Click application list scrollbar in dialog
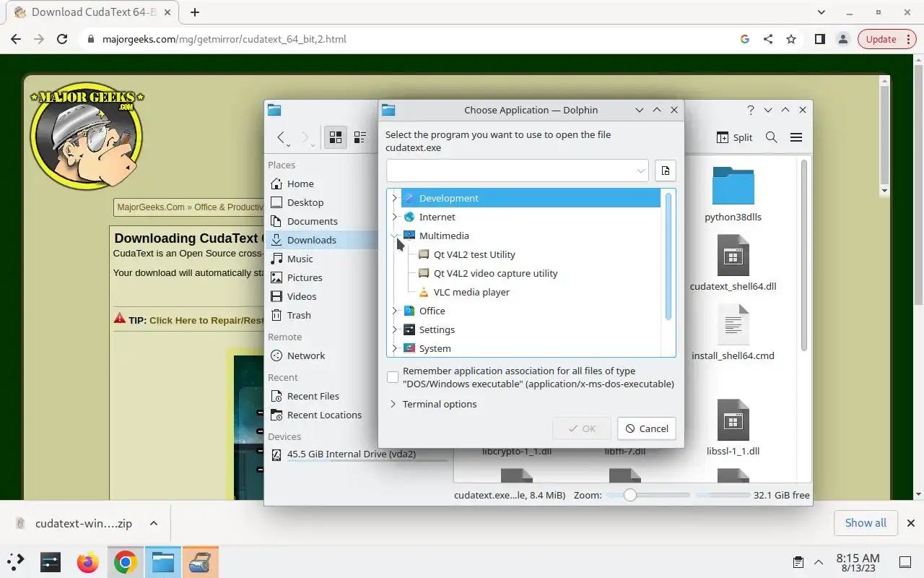 (x=668, y=256)
